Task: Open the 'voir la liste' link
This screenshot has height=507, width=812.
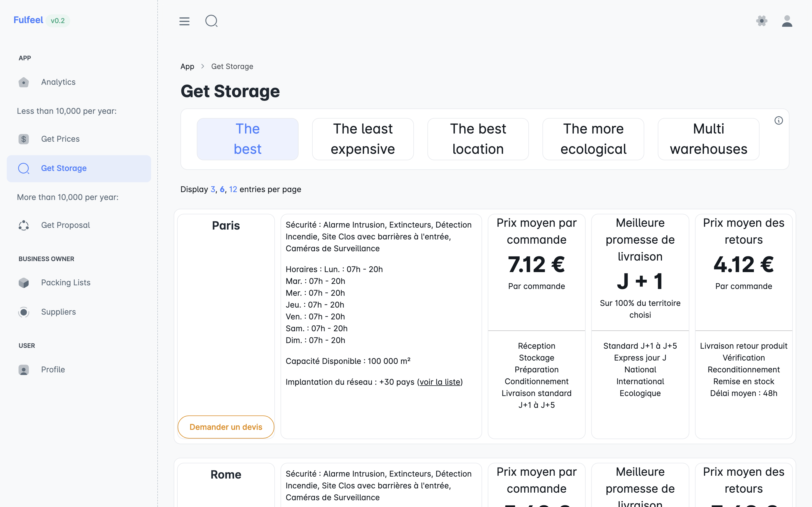Action: point(440,382)
